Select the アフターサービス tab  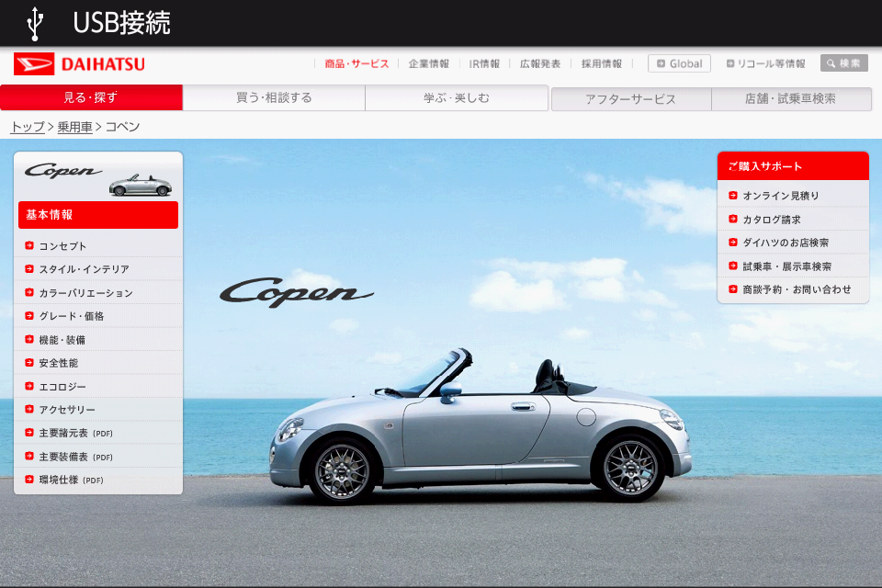pyautogui.click(x=631, y=99)
